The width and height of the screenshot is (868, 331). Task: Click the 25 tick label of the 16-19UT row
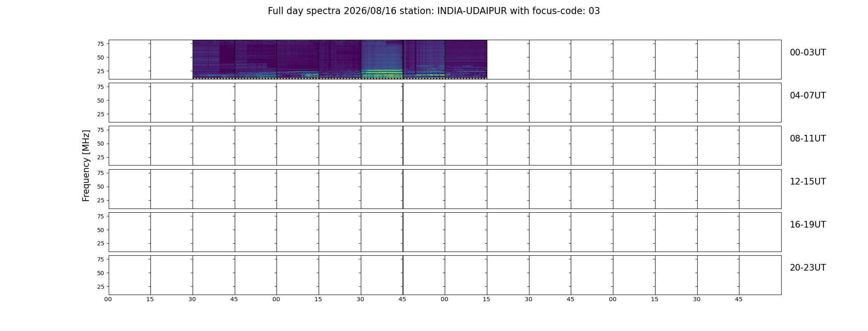click(x=100, y=244)
